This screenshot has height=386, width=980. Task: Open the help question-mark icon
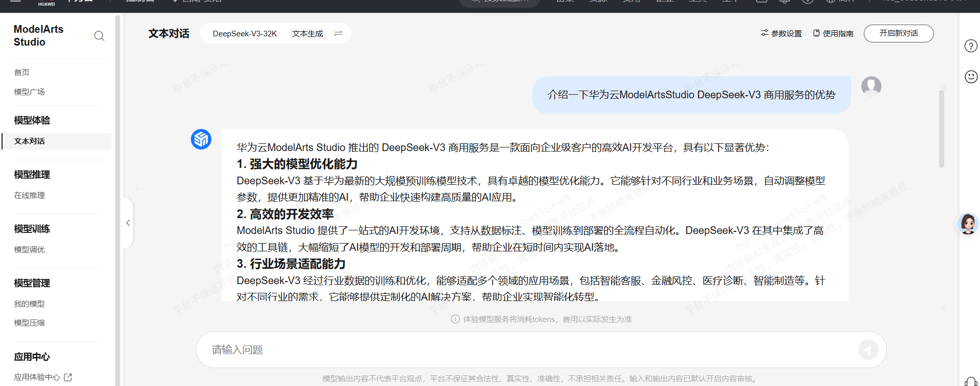[971, 46]
